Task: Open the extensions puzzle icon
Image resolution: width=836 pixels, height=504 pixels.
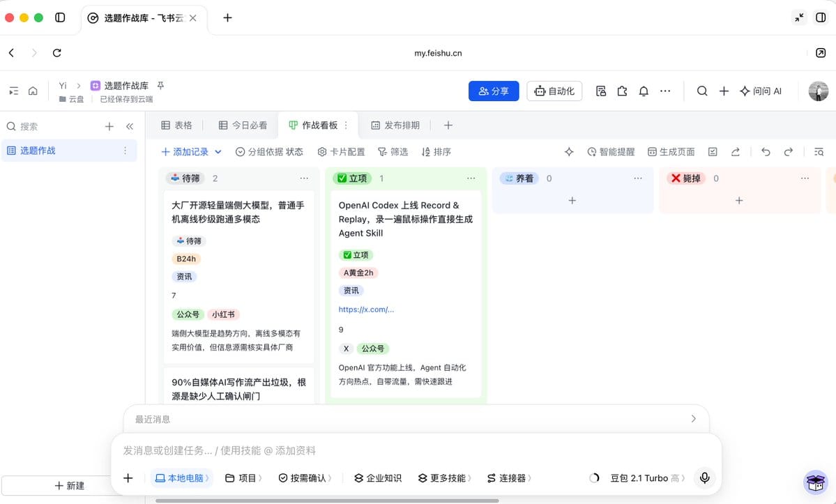Action: (x=622, y=91)
